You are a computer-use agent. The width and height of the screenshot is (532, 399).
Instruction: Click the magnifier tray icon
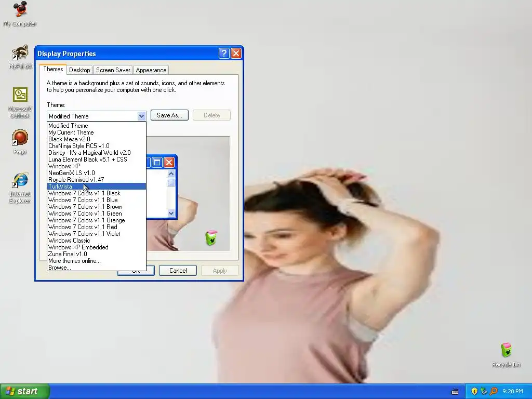tap(494, 391)
